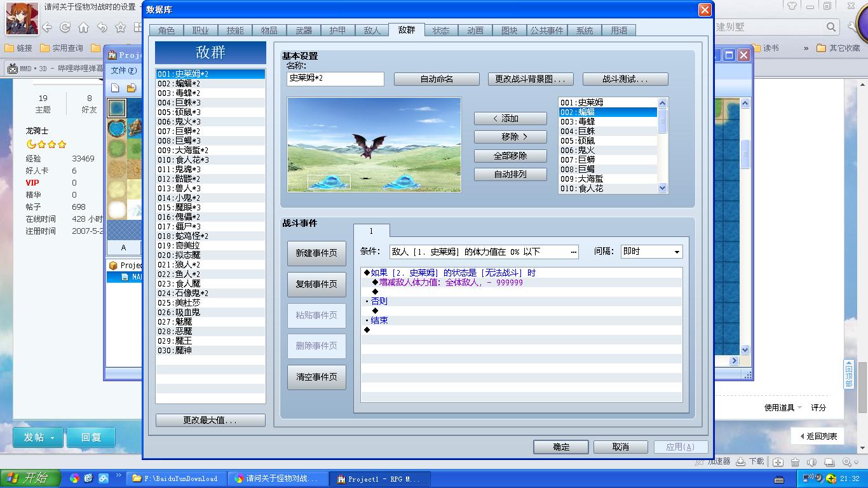Expand the 发帖 button dropdown arrow
This screenshot has height=488, width=868.
pos(53,438)
